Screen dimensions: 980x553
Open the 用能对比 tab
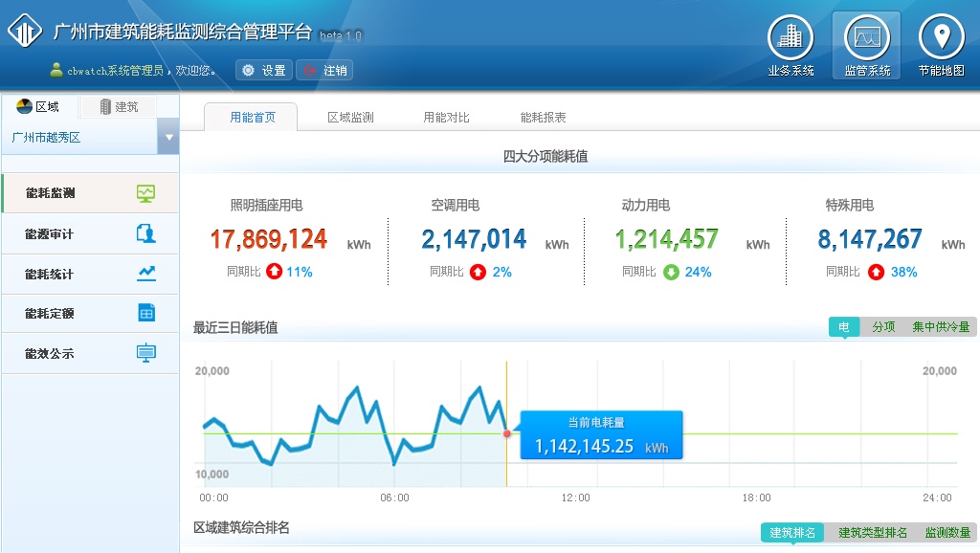447,118
